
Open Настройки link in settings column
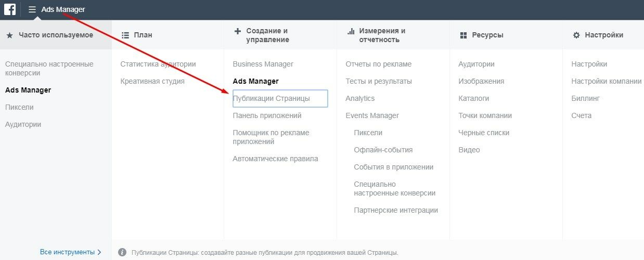[589, 64]
